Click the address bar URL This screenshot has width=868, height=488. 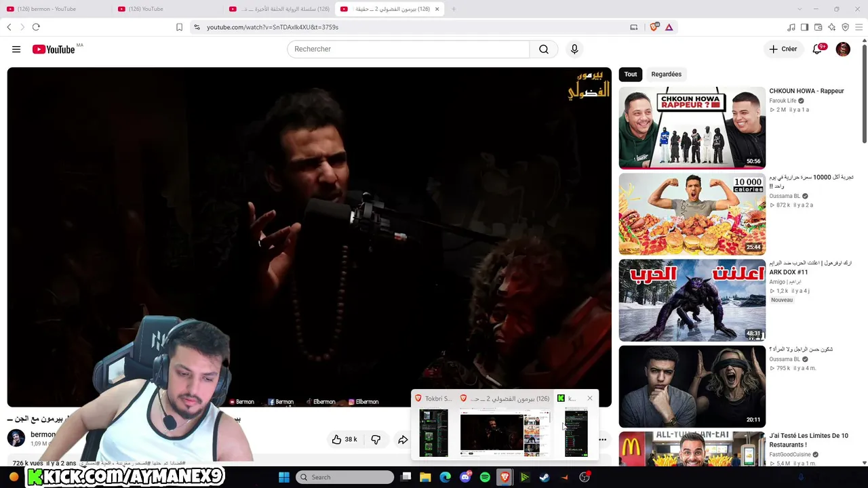[273, 27]
